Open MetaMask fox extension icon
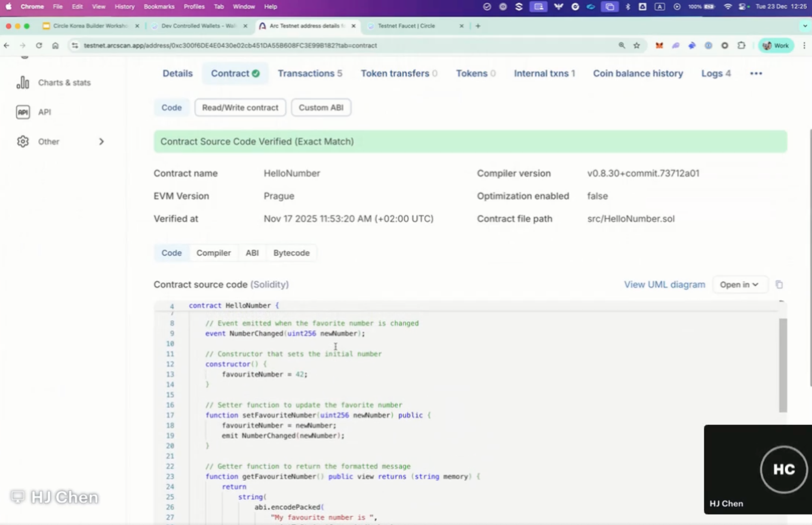This screenshot has width=812, height=525. point(659,45)
